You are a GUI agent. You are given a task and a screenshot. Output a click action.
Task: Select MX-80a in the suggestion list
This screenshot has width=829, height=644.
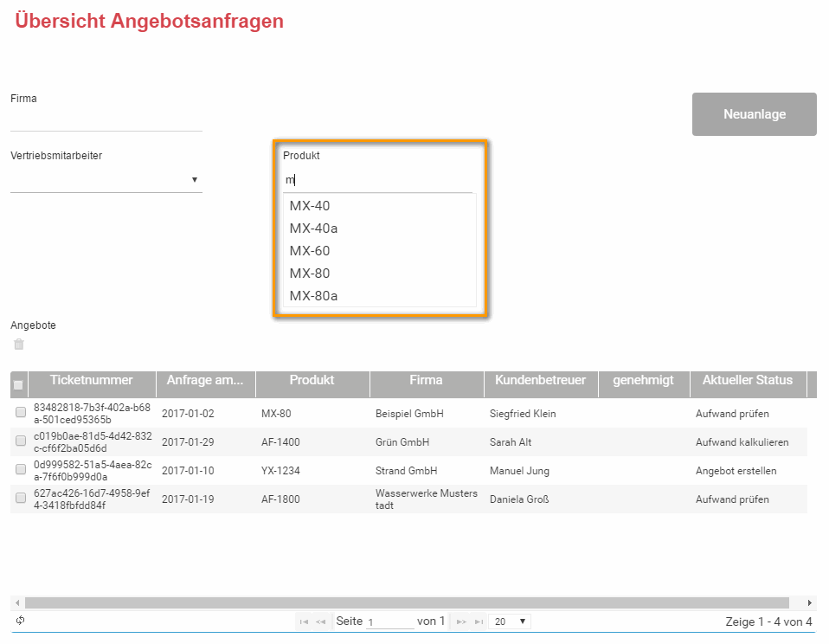(313, 296)
